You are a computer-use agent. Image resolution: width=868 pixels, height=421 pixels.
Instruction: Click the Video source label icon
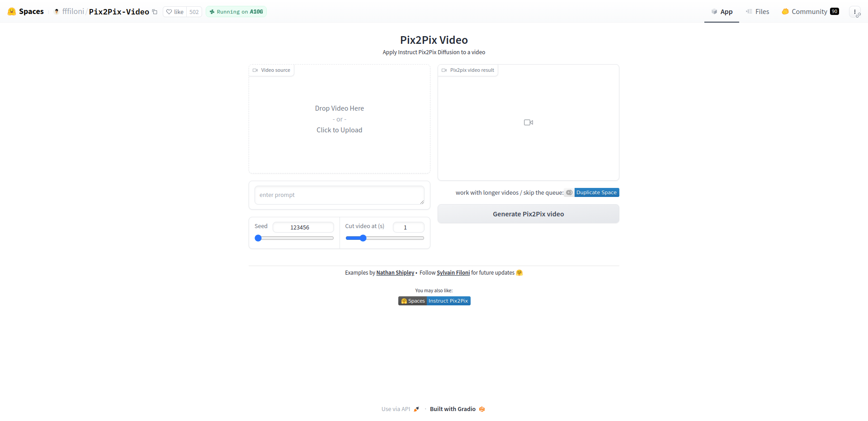[255, 70]
